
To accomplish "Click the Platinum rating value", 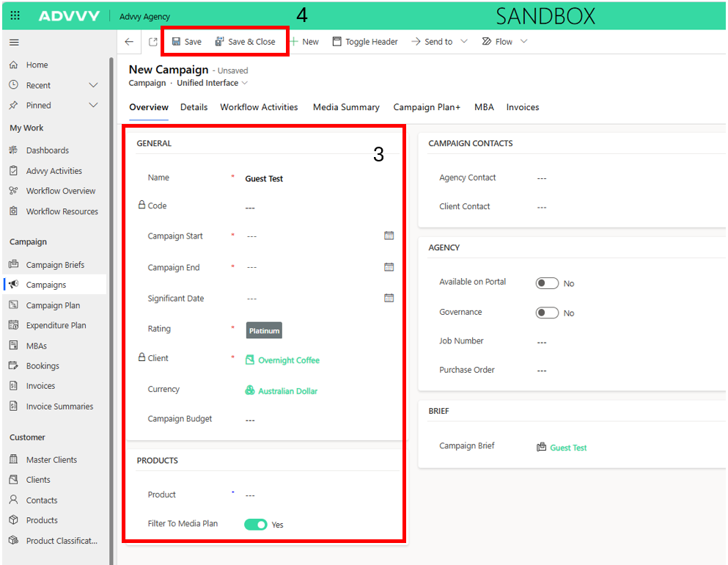I will (x=264, y=331).
